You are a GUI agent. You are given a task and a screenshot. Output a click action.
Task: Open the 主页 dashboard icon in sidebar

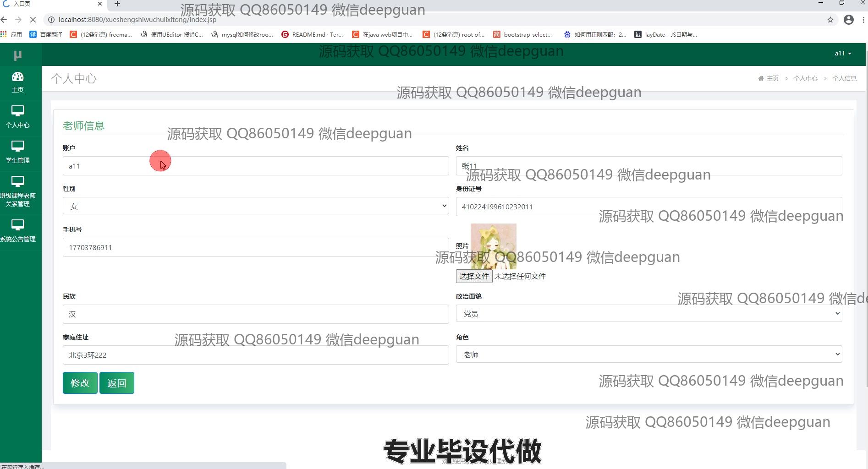click(17, 77)
